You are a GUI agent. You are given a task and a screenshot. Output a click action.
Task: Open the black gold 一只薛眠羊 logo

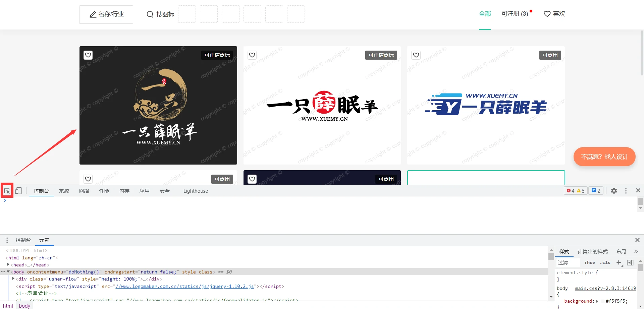(158, 105)
